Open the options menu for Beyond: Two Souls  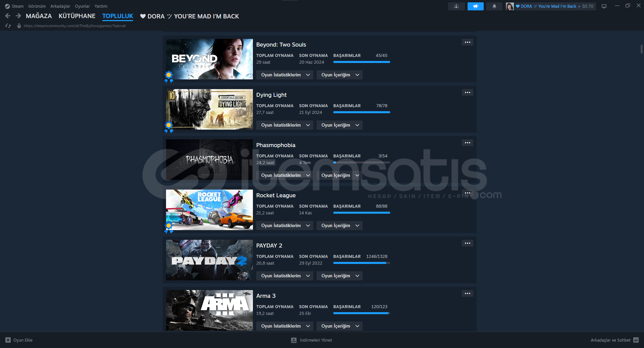pyautogui.click(x=468, y=42)
